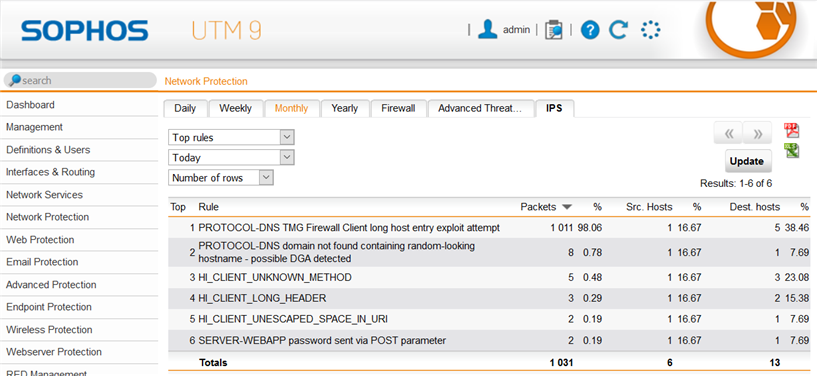This screenshot has width=817, height=376.
Task: Click the Update button
Action: (x=747, y=161)
